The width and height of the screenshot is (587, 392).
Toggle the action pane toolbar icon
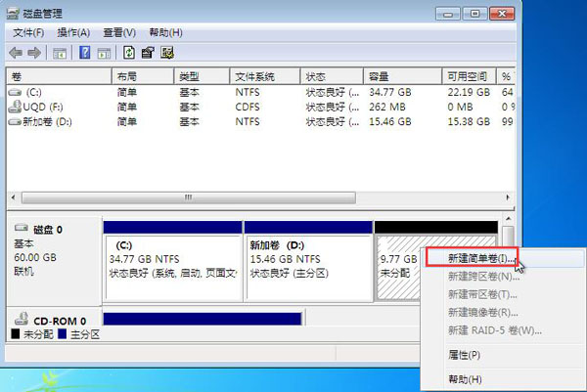(104, 52)
